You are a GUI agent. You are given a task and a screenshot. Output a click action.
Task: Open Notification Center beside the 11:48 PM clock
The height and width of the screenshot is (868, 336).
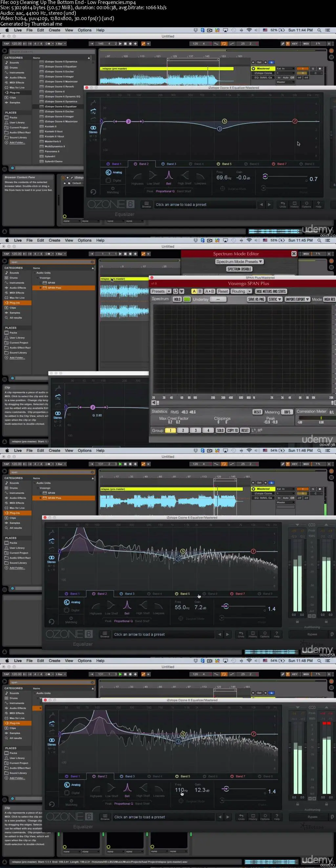[327, 661]
